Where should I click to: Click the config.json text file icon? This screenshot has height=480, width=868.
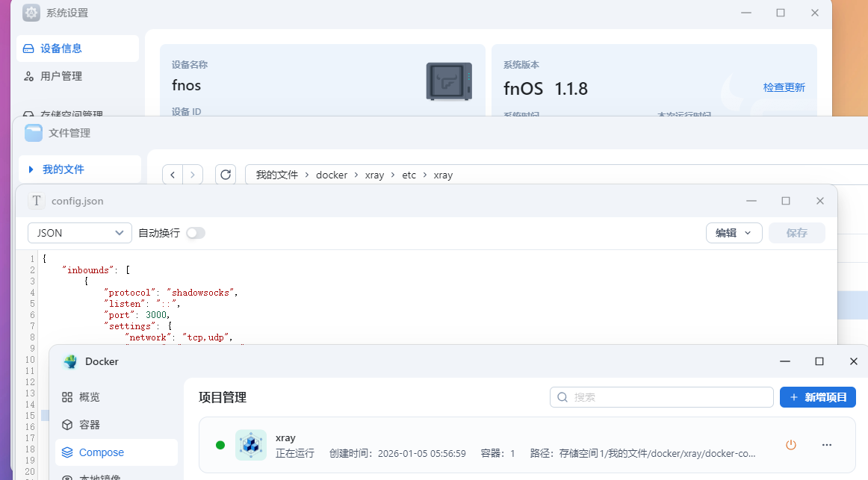point(37,201)
